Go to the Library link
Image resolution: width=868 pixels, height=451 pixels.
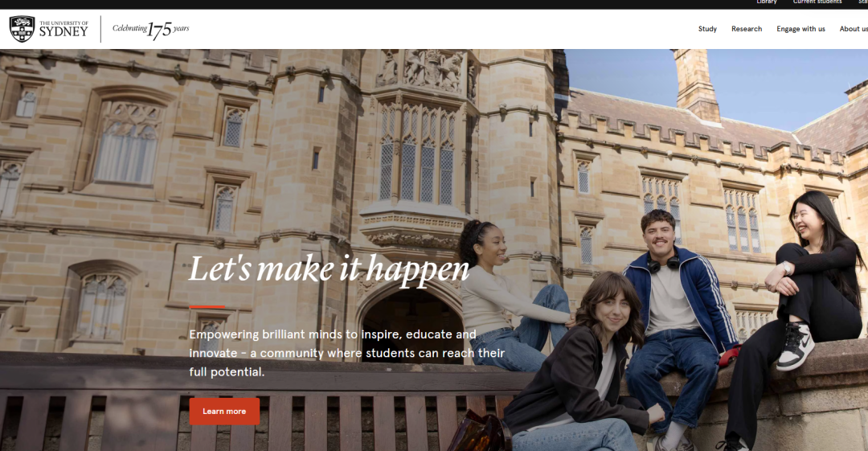click(x=767, y=2)
